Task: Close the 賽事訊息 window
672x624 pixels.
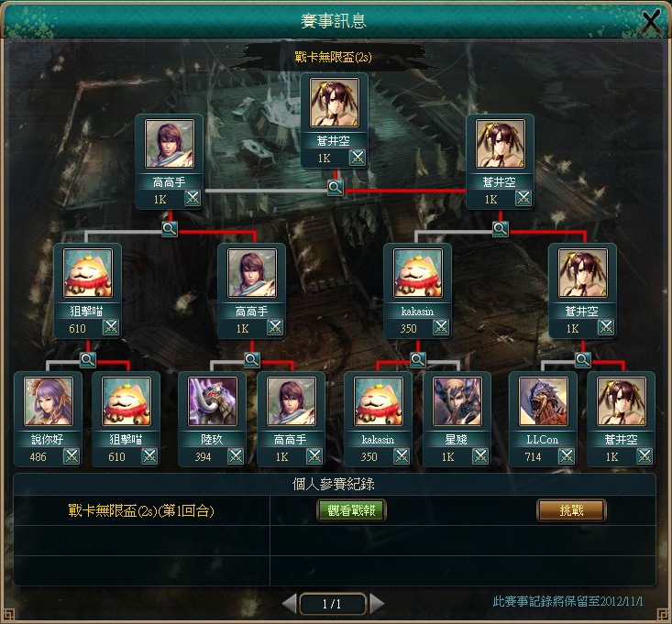Action: click(x=651, y=21)
